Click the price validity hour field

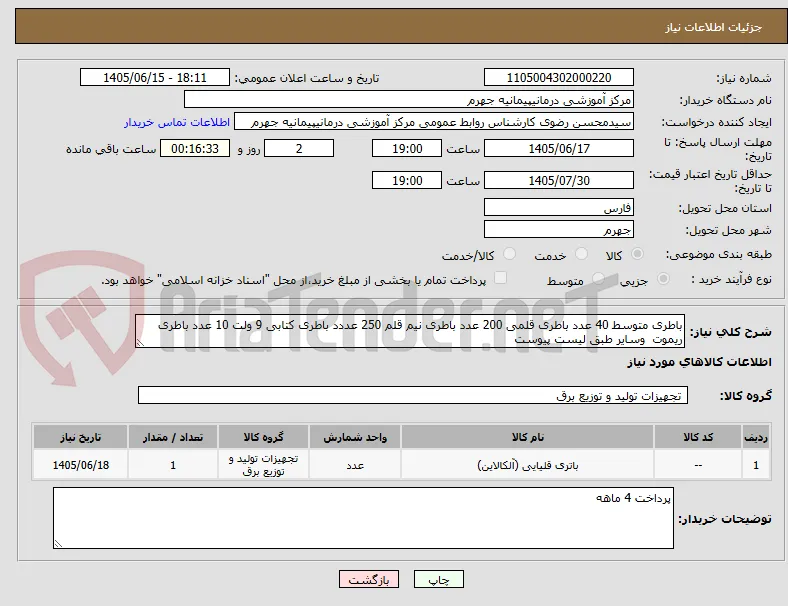pos(407,180)
